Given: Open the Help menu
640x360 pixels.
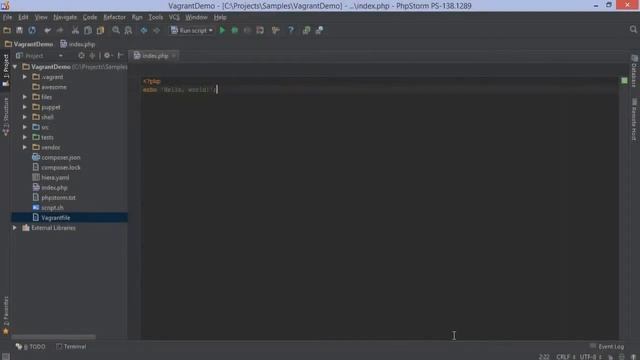Looking at the screenshot, I should (x=220, y=17).
